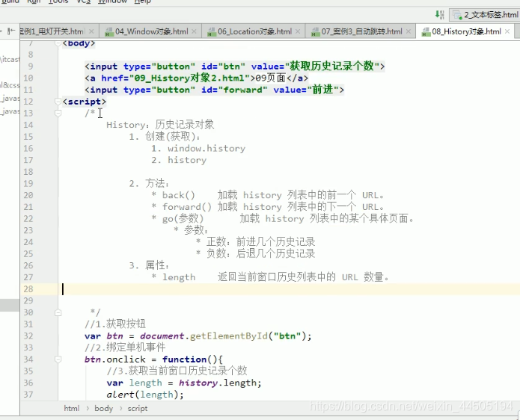
Task: Click alert(length) on line 37
Action: tap(142, 395)
